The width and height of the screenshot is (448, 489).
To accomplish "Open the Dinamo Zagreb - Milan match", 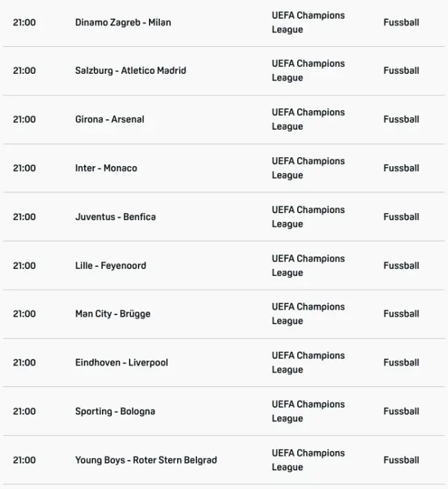I will pos(123,22).
